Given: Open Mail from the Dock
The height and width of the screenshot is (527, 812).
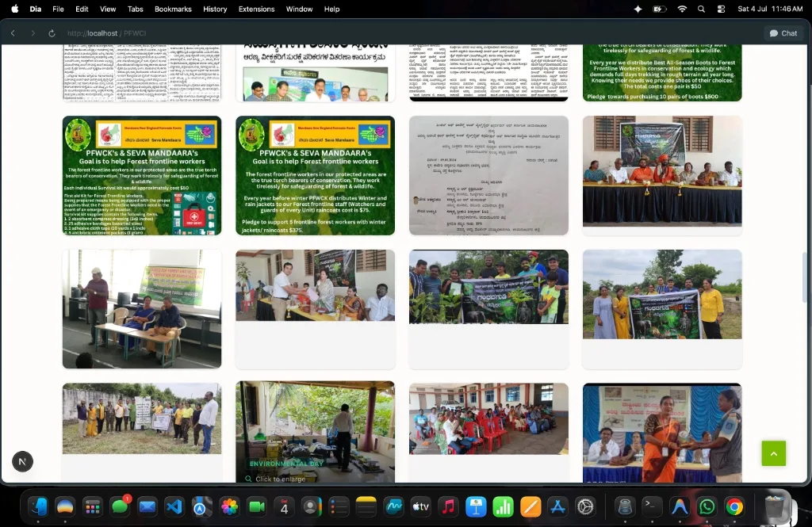Looking at the screenshot, I should 147,507.
